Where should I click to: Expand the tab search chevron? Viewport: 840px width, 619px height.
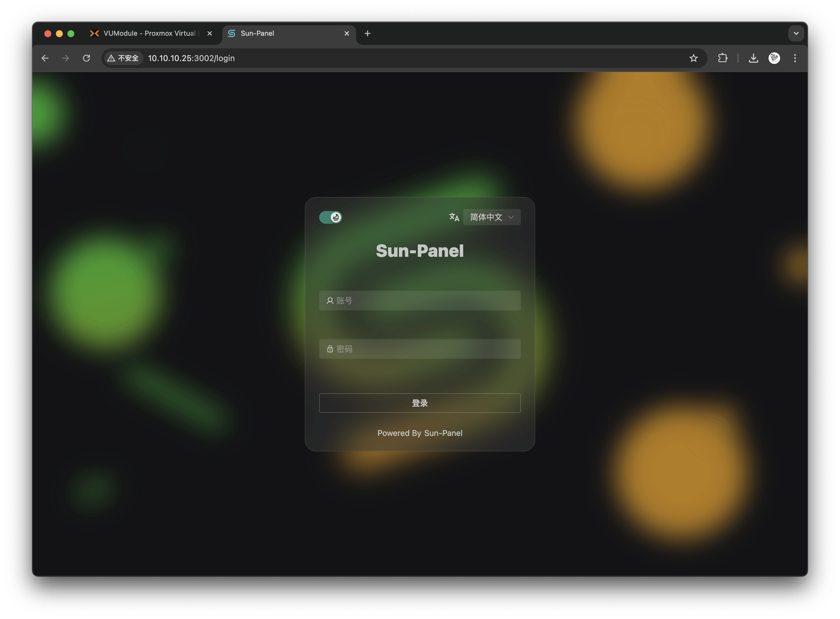[x=796, y=33]
